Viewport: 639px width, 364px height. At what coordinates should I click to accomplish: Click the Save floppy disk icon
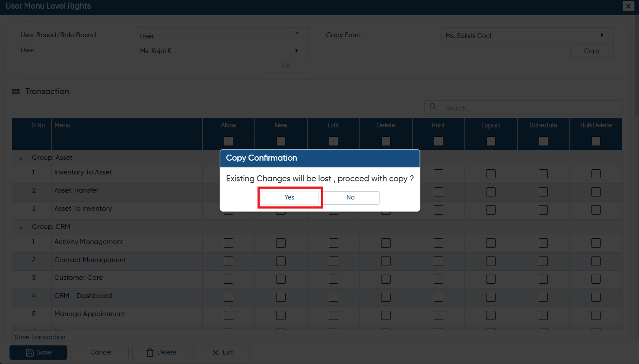[30, 352]
